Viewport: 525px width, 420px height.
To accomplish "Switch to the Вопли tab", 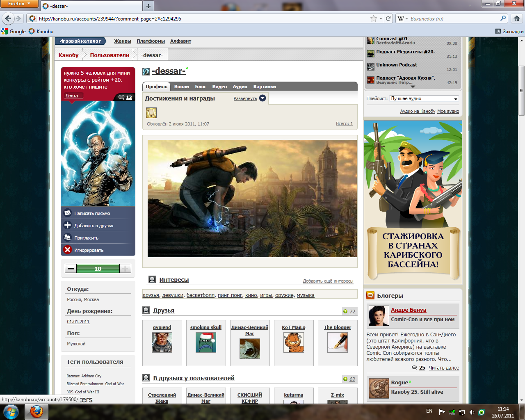I will (x=181, y=87).
